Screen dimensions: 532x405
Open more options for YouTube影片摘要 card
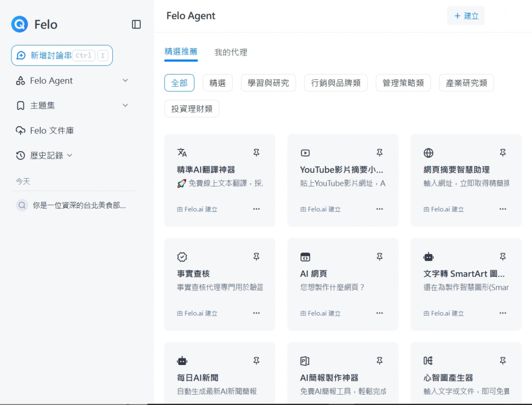pyautogui.click(x=380, y=209)
